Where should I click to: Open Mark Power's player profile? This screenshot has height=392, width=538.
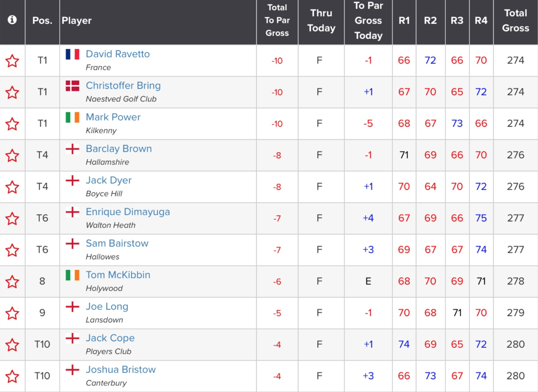pos(113,117)
